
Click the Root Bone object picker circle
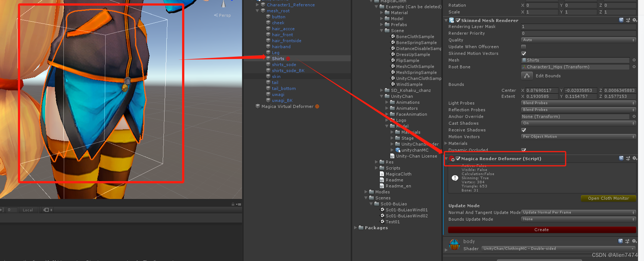634,67
